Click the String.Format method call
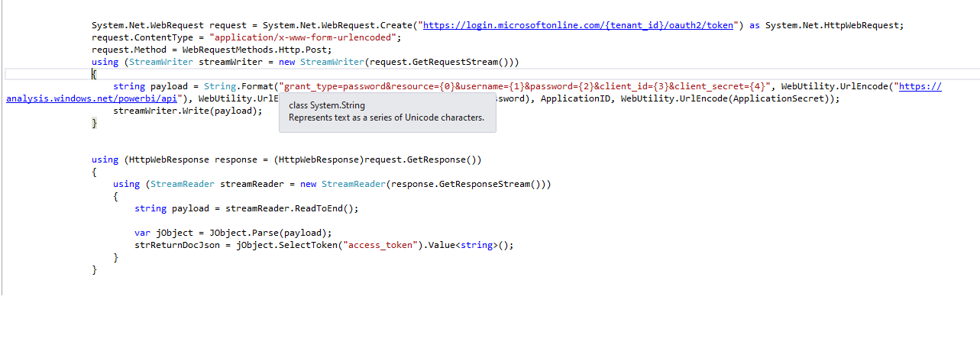 tap(239, 86)
